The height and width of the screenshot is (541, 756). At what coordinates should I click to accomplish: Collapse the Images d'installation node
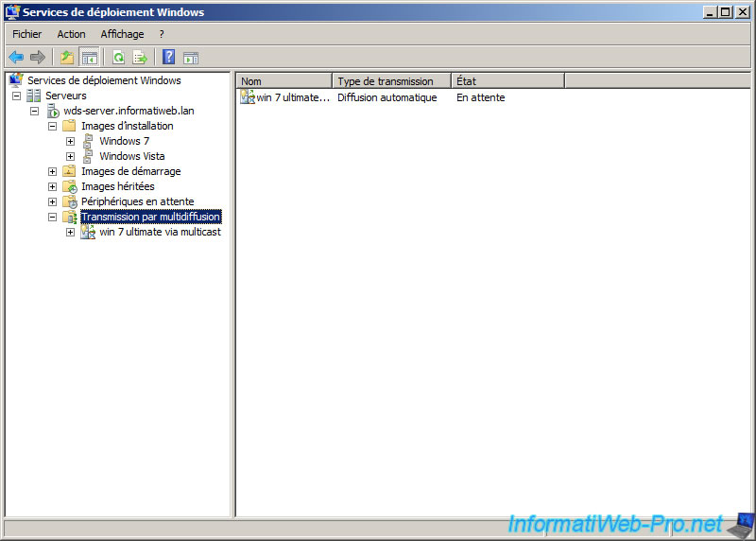coord(53,126)
